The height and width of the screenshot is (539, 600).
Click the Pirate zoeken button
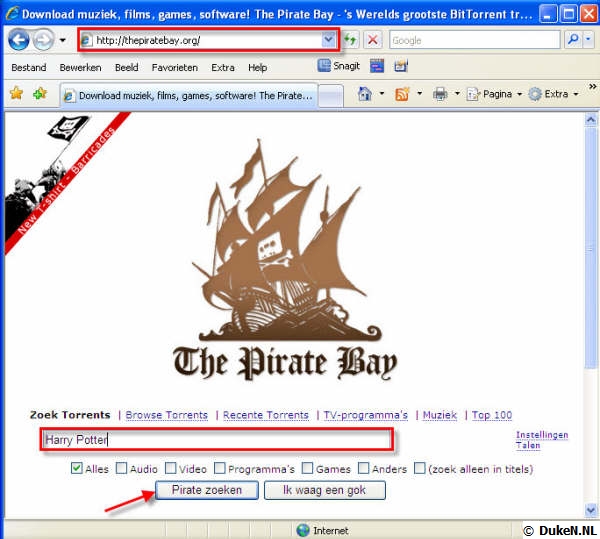coord(207,490)
